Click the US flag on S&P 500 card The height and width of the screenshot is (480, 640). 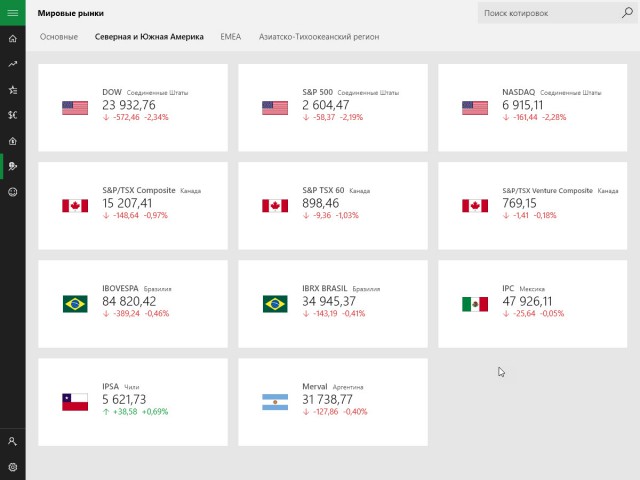click(275, 108)
